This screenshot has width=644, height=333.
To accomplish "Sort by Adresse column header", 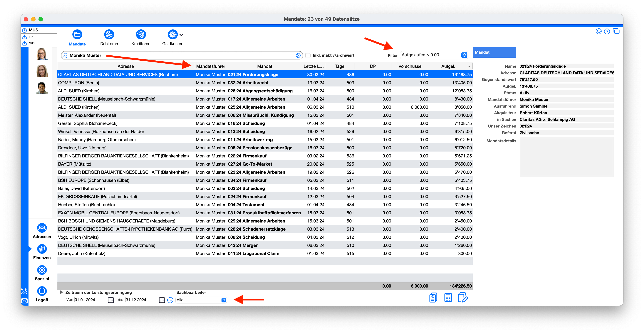I will pos(126,66).
